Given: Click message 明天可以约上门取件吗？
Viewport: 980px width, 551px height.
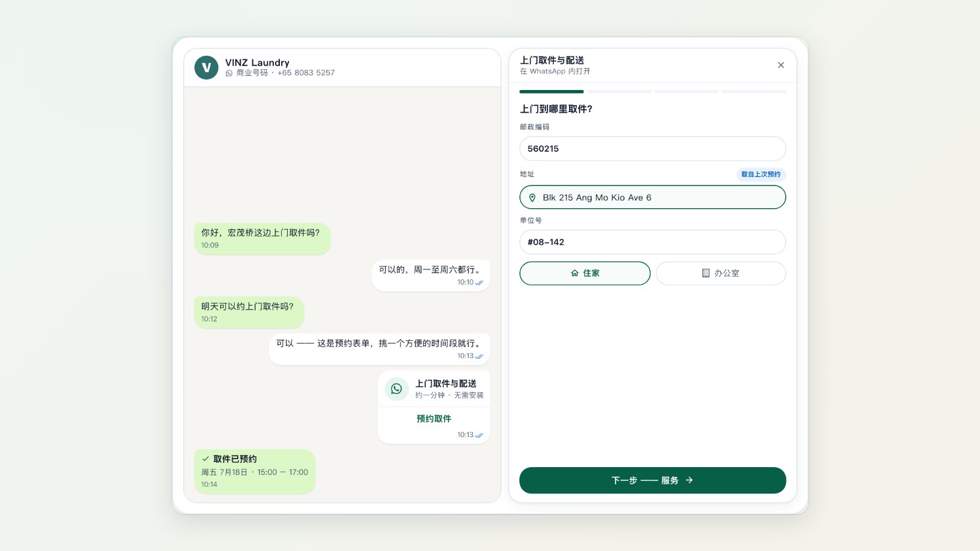Looking at the screenshot, I should pos(249,312).
